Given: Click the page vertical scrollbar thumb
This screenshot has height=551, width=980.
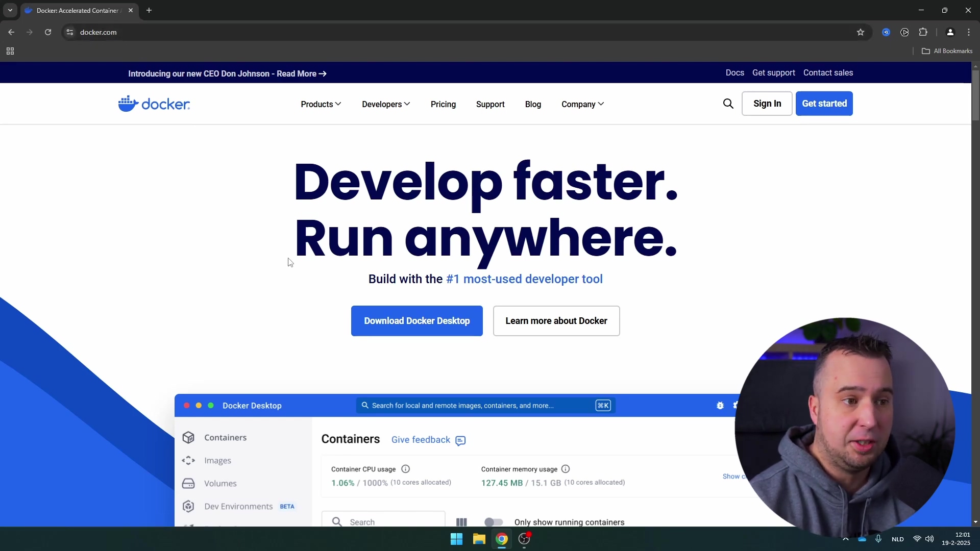Looking at the screenshot, I should [975, 95].
